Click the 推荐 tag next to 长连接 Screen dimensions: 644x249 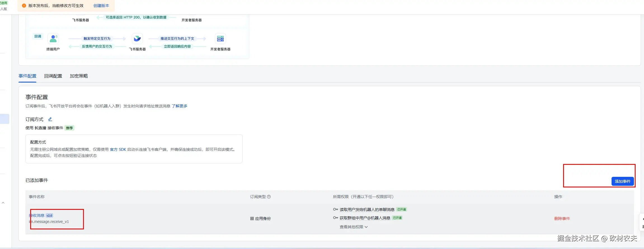69,128
